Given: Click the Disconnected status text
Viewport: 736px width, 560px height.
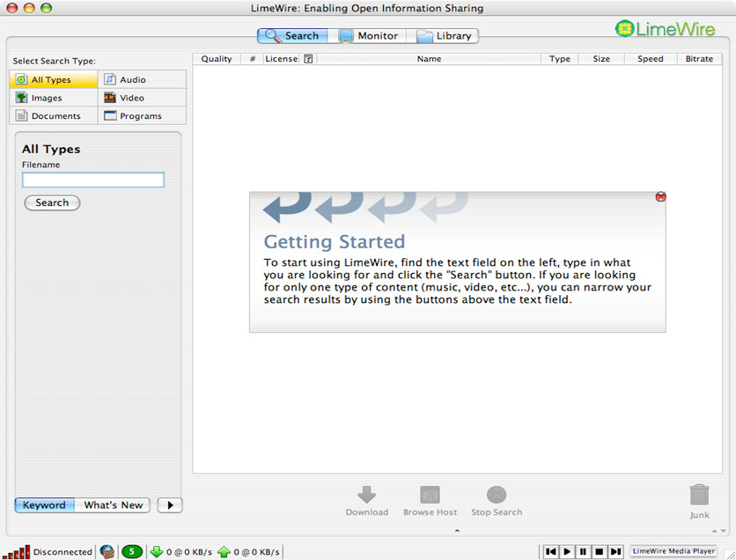Looking at the screenshot, I should [x=63, y=552].
